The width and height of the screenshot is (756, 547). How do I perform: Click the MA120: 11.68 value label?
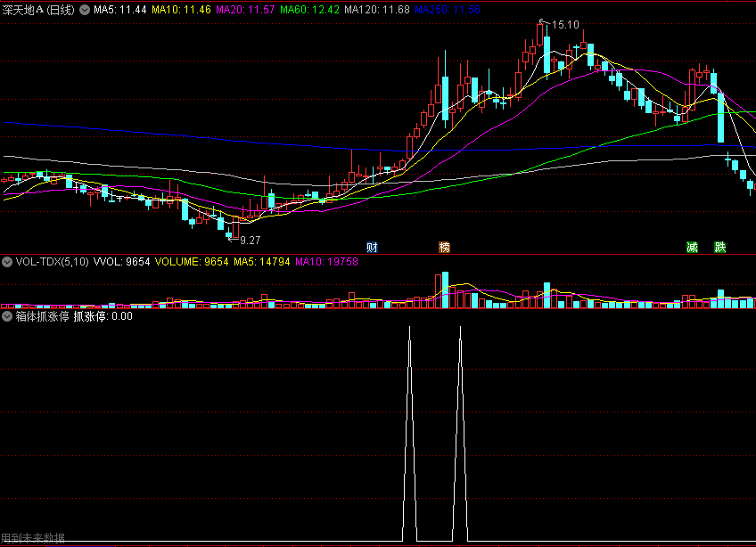click(x=377, y=10)
